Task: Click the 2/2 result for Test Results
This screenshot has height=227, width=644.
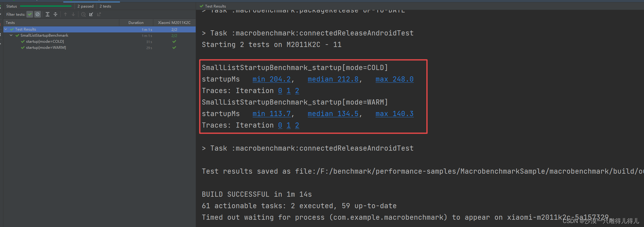Action: [x=174, y=29]
